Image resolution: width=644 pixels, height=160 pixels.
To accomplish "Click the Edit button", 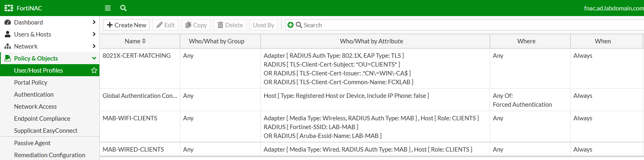I will pos(166,25).
